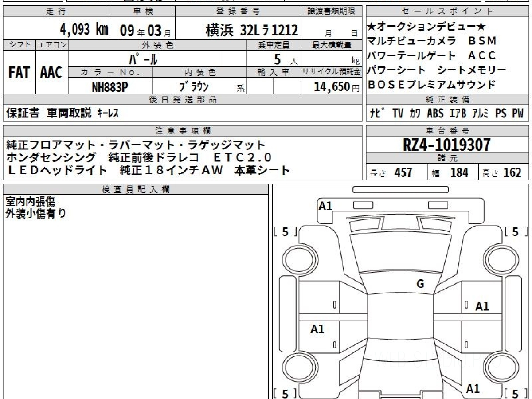Click the 後日発送部品 header
The height and width of the screenshot is (399, 532).
(x=182, y=100)
